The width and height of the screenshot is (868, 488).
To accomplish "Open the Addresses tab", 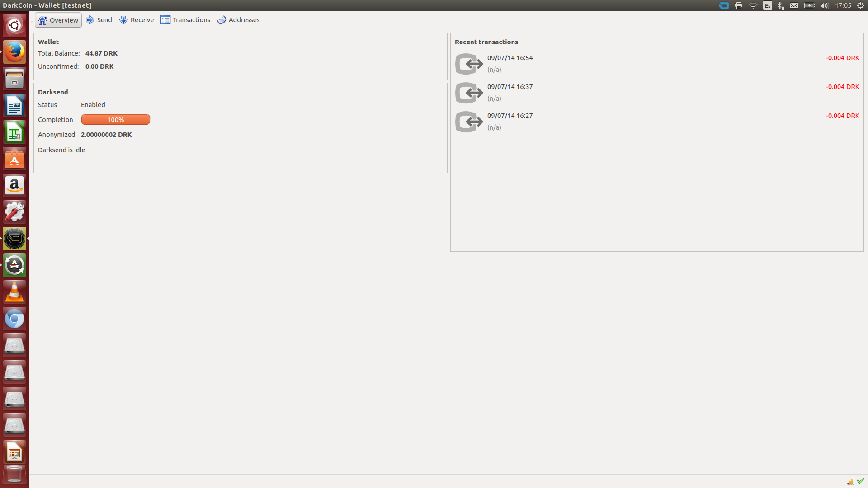I will 238,20.
